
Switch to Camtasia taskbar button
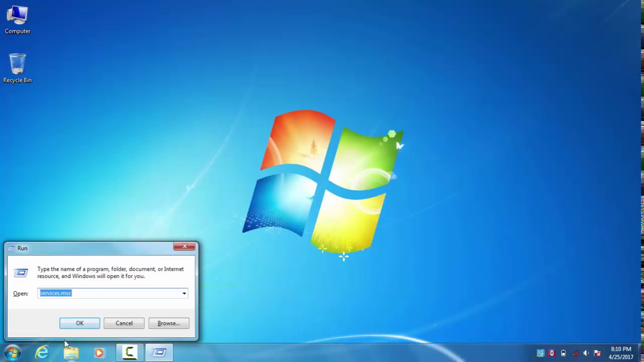130,353
